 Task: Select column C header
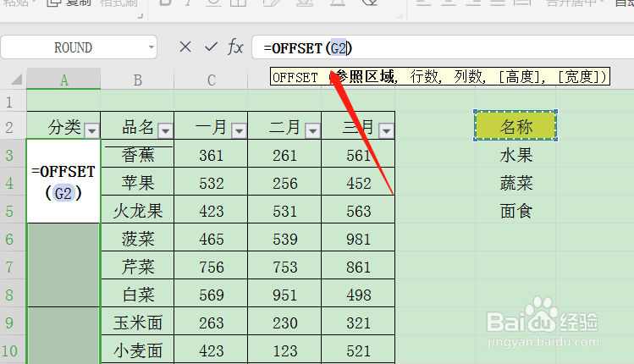[x=211, y=79]
